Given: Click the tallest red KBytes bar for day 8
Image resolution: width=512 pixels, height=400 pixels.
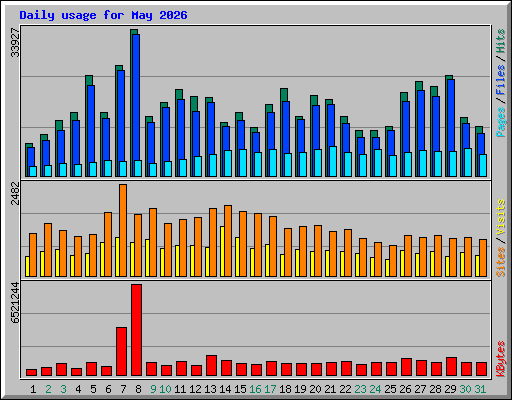Looking at the screenshot, I should [x=136, y=330].
